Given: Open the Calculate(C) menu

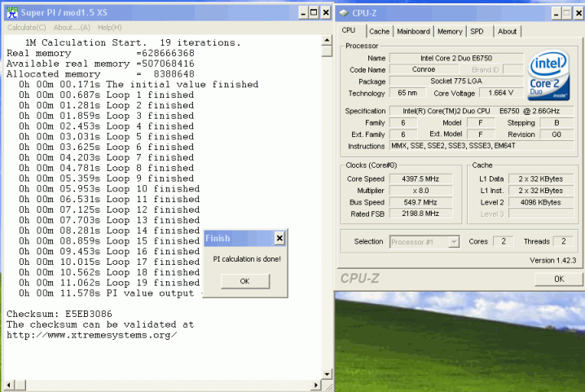Looking at the screenshot, I should coord(26,28).
